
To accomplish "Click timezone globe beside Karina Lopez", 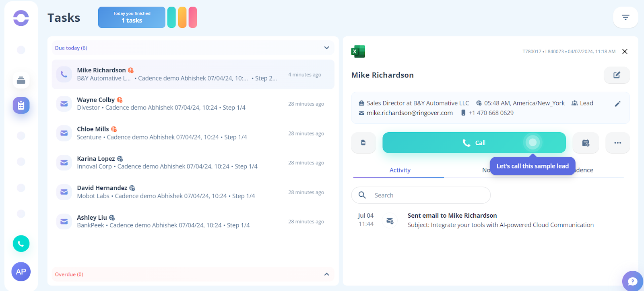I will [x=120, y=159].
